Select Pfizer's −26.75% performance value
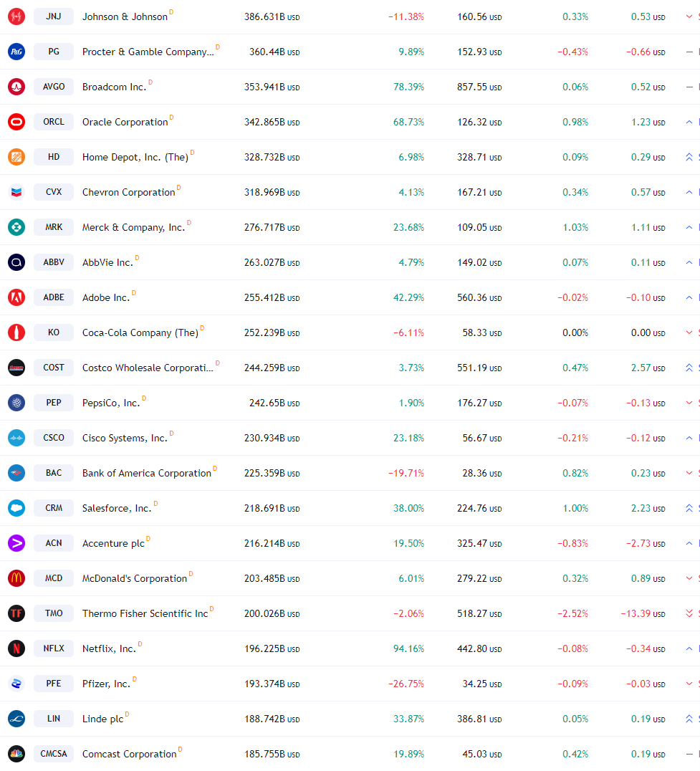The height and width of the screenshot is (771, 700). point(406,684)
